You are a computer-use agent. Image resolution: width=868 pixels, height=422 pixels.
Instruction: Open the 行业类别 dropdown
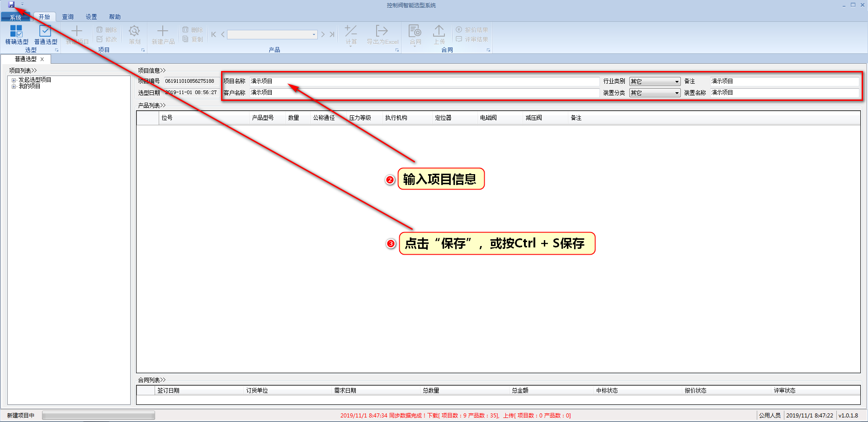677,82
